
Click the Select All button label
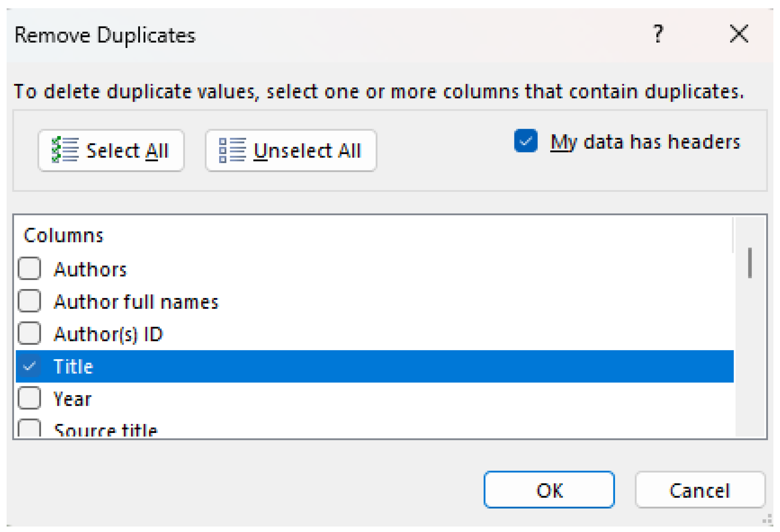point(127,151)
